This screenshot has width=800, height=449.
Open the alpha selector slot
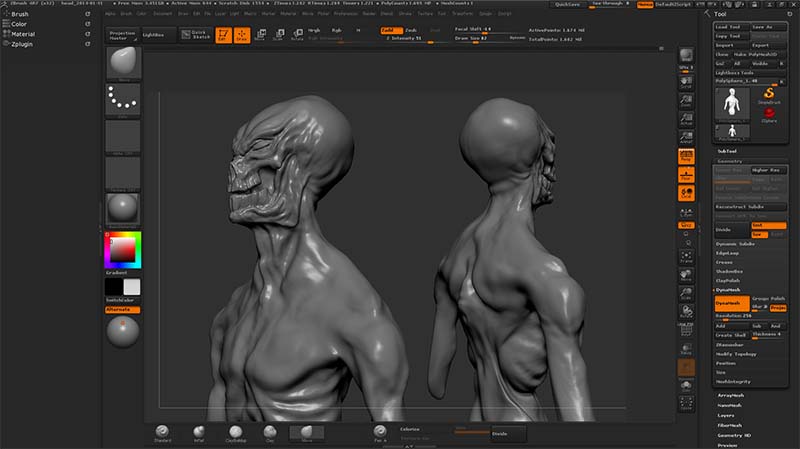tap(123, 137)
